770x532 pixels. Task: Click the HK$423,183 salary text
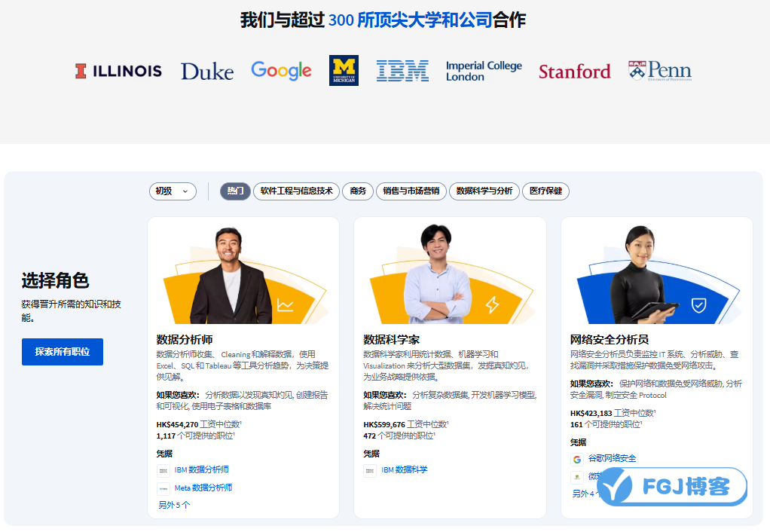591,413
